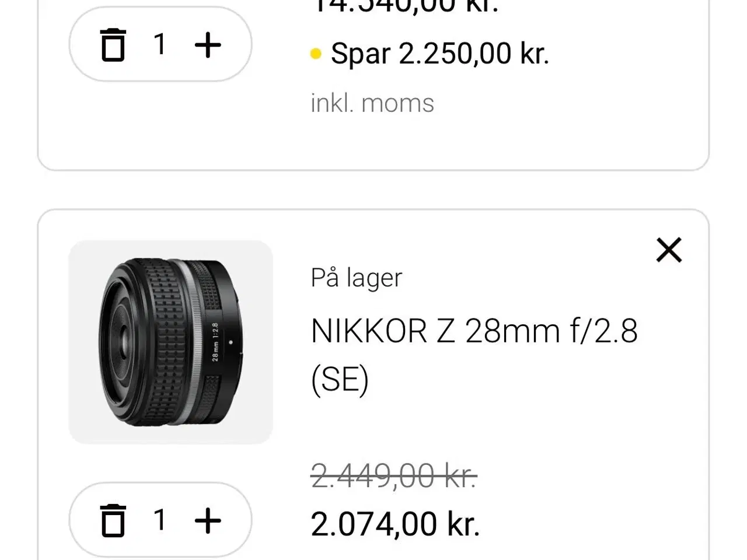The height and width of the screenshot is (560, 747).
Task: Select the quantity value for the NIKKOR lens
Action: 161,520
